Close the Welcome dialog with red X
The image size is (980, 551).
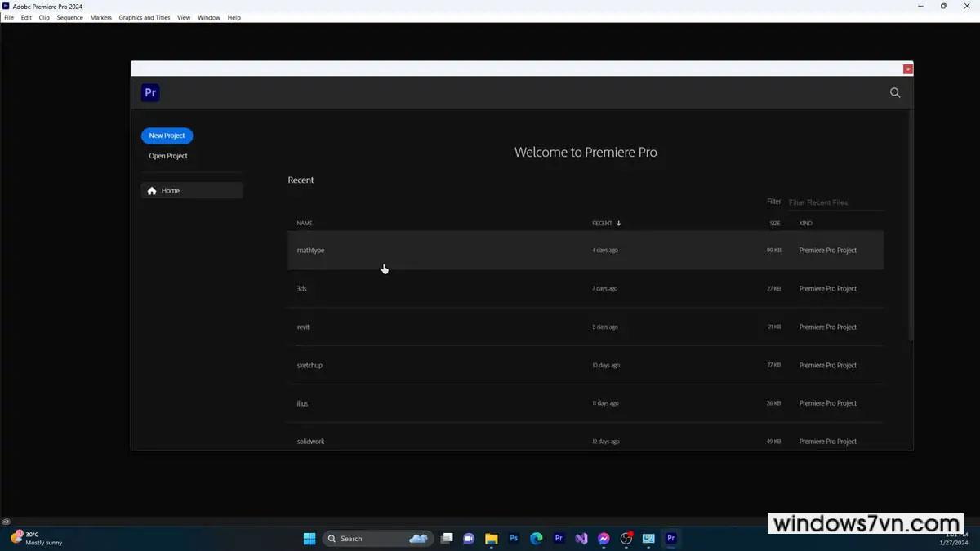point(907,69)
